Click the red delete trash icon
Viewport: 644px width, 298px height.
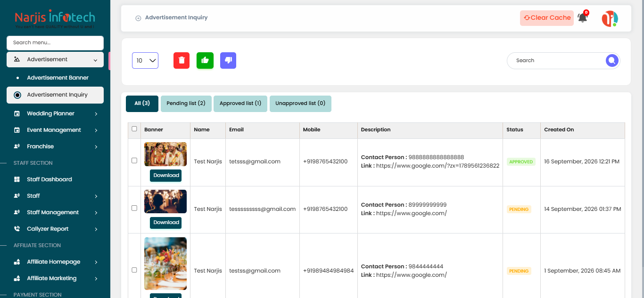[x=182, y=60]
